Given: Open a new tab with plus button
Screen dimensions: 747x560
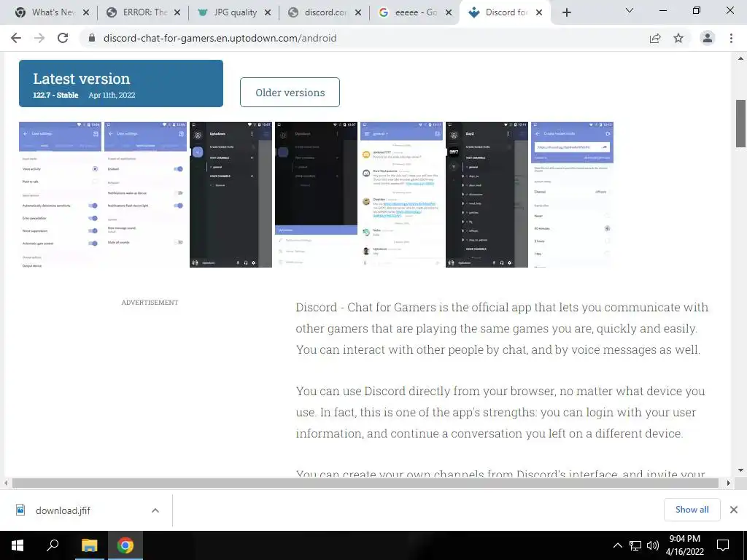Looking at the screenshot, I should pyautogui.click(x=566, y=12).
